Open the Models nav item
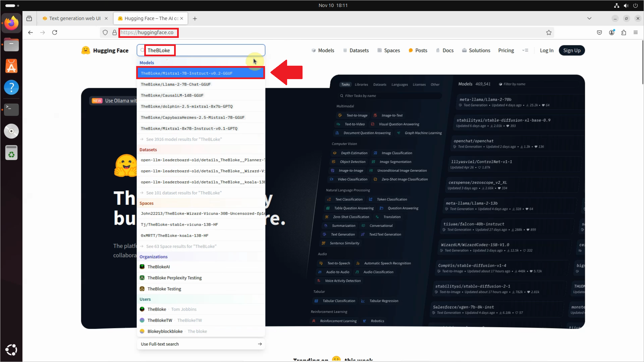The image size is (644, 362). (x=323, y=50)
